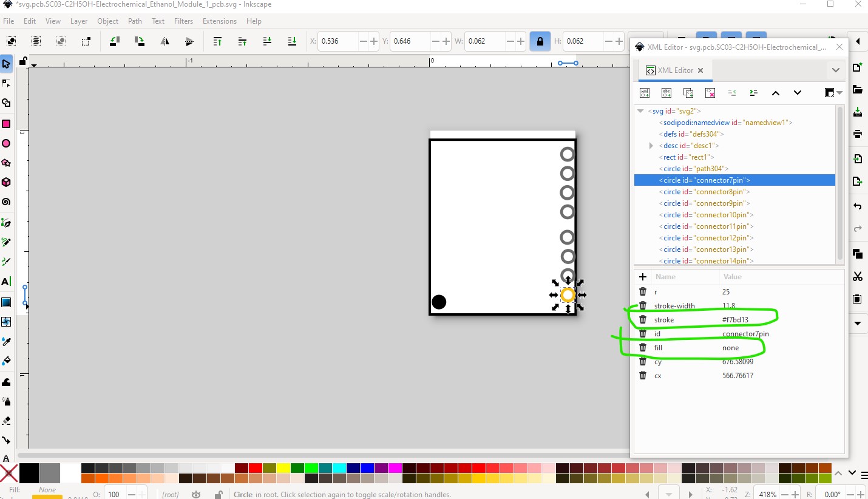Toggle current layer visibility eye icon
The image size is (868, 499).
click(x=196, y=495)
